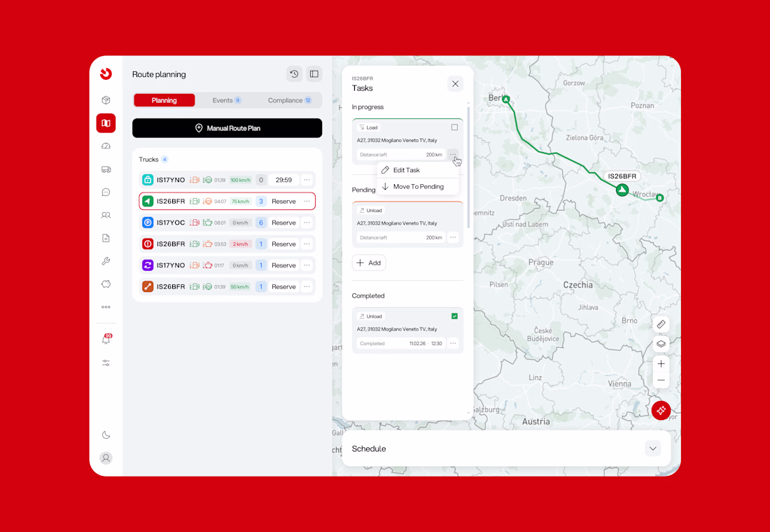Click the IS26BFR label on map
The height and width of the screenshot is (532, 770).
click(622, 176)
